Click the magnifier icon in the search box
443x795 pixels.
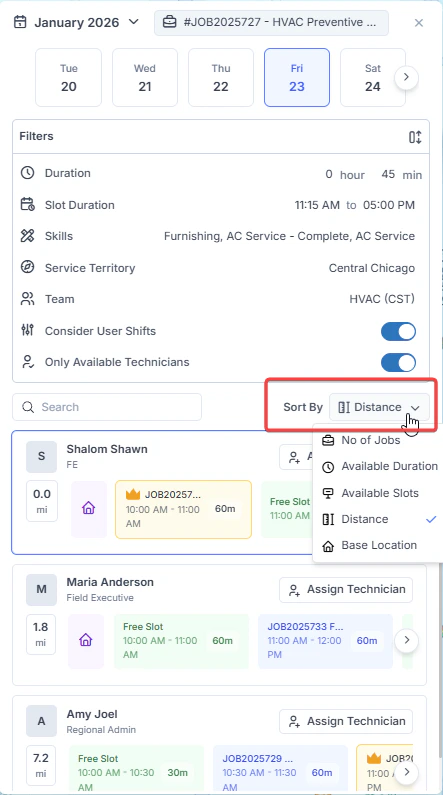29,407
